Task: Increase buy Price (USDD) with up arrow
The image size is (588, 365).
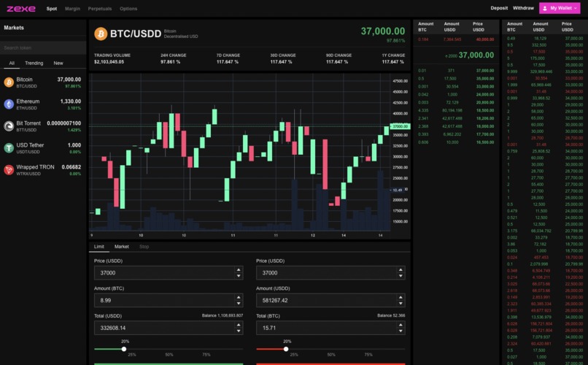Action: pyautogui.click(x=239, y=269)
